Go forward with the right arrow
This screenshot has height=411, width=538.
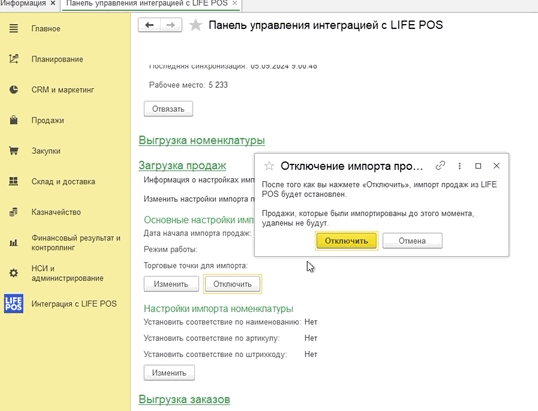pos(171,25)
